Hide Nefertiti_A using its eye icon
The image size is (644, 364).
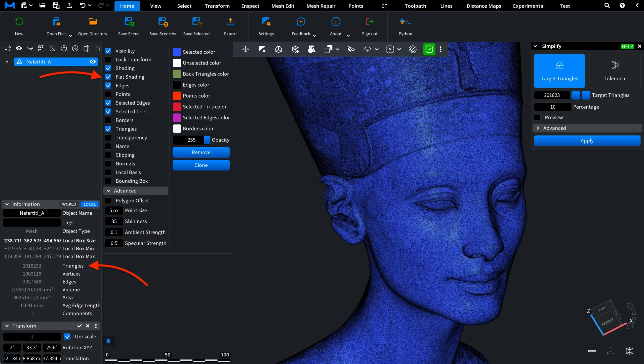click(x=93, y=62)
